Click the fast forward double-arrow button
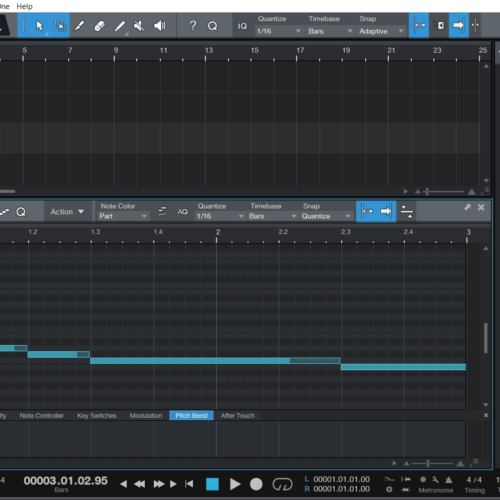This screenshot has width=500, height=500. pos(159,484)
